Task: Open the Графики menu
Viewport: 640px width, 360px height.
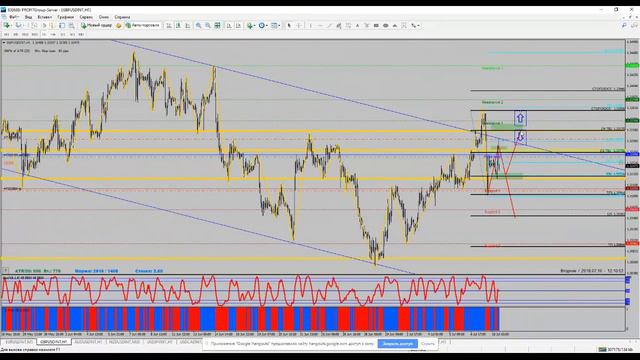Action: click(x=65, y=17)
